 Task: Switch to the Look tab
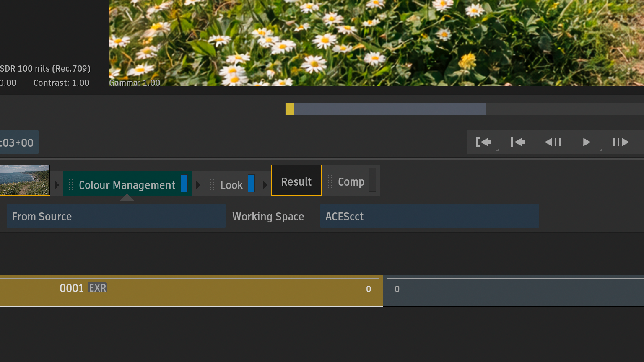[231, 185]
